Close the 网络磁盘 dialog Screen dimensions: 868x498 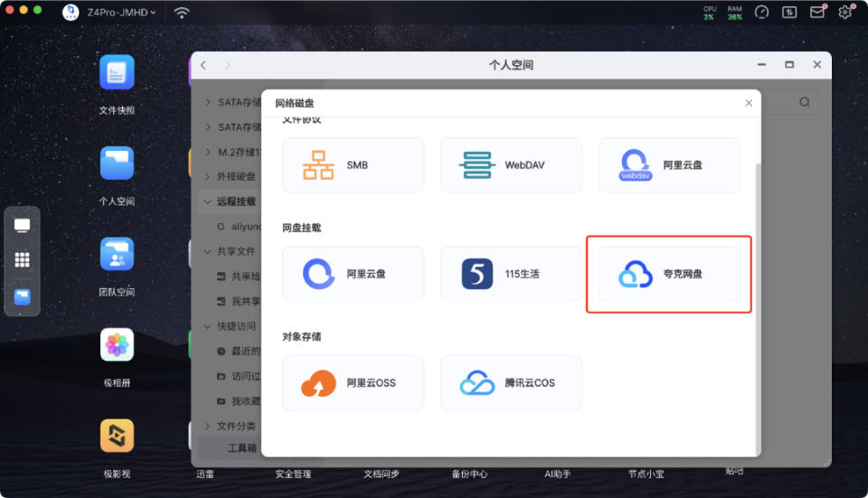tap(749, 103)
